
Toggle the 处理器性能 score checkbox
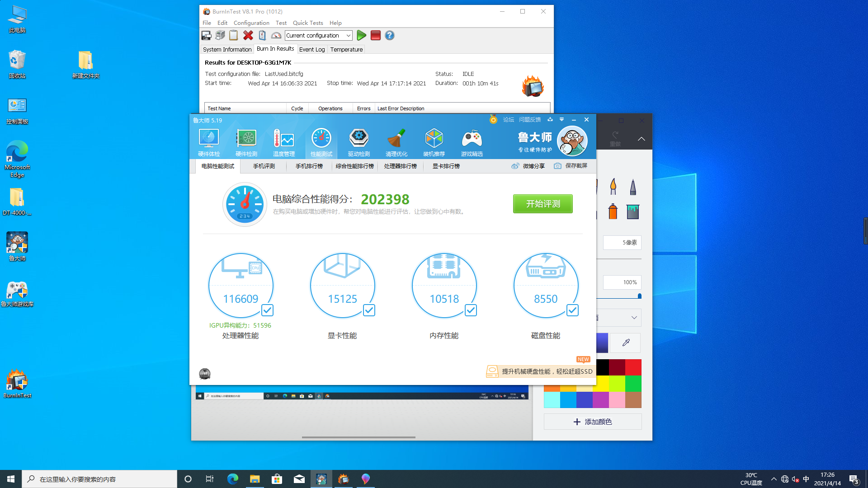[x=267, y=310]
